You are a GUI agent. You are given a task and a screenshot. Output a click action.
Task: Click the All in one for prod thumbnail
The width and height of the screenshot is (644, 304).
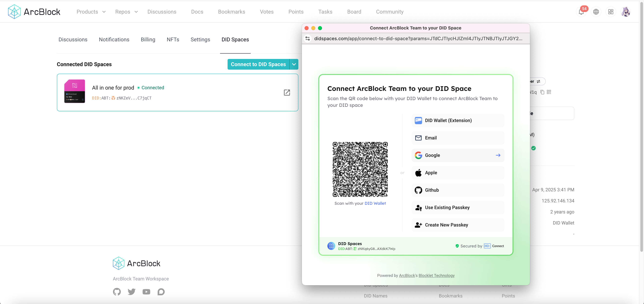pyautogui.click(x=74, y=91)
